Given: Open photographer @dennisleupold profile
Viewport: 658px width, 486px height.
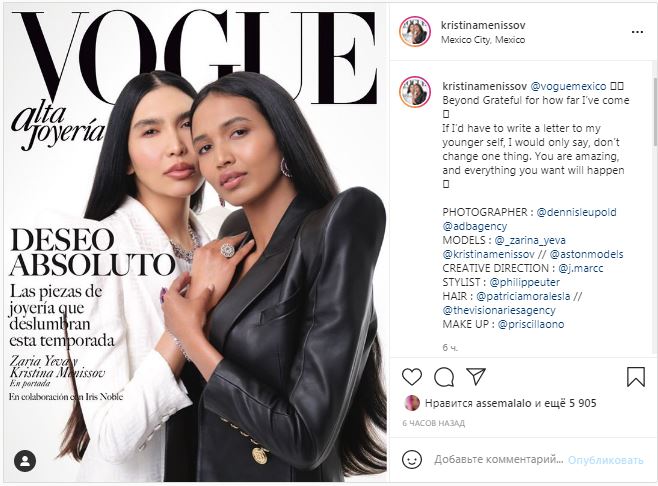Looking at the screenshot, I should point(576,212).
